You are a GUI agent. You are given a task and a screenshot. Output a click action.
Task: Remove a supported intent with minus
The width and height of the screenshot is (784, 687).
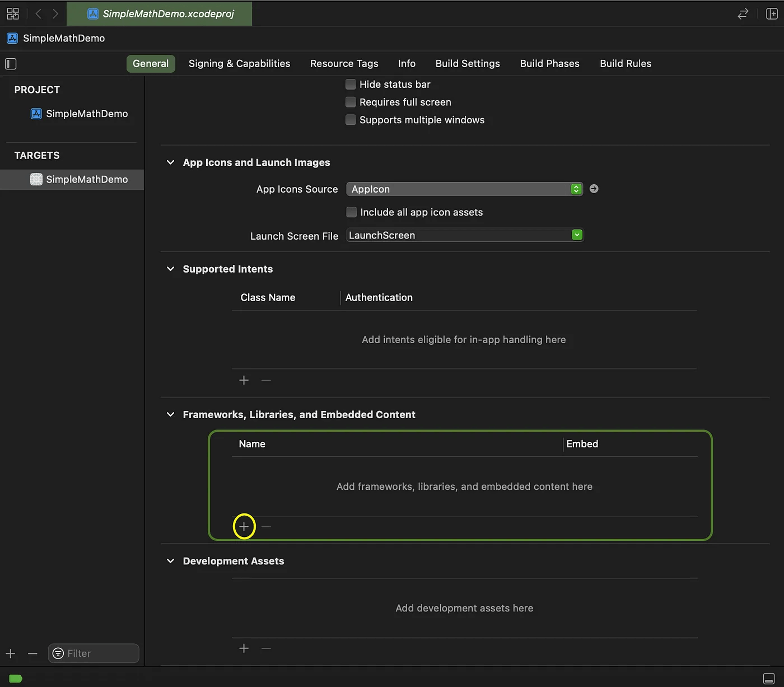pyautogui.click(x=266, y=380)
